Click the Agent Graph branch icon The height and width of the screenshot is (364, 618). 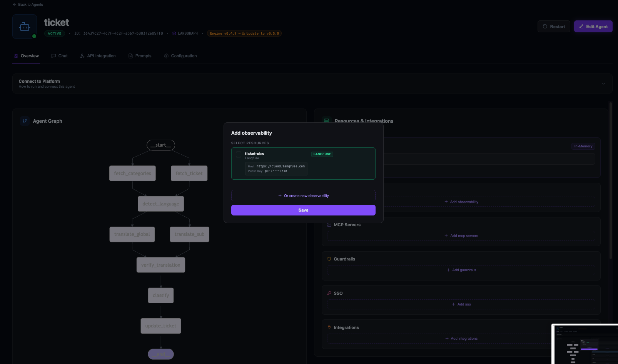(x=24, y=121)
